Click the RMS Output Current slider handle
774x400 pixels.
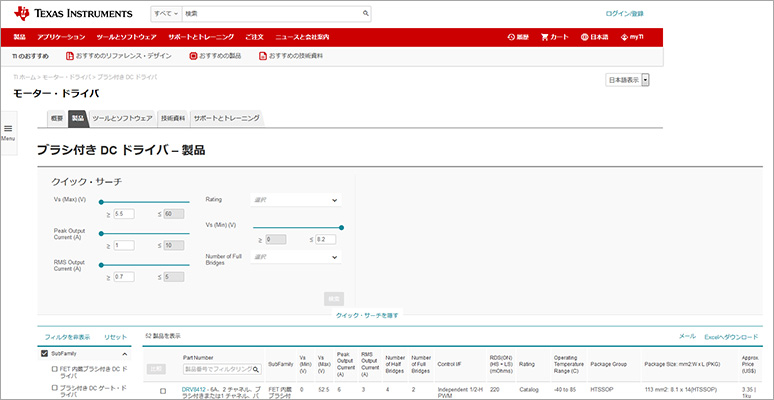(x=101, y=265)
